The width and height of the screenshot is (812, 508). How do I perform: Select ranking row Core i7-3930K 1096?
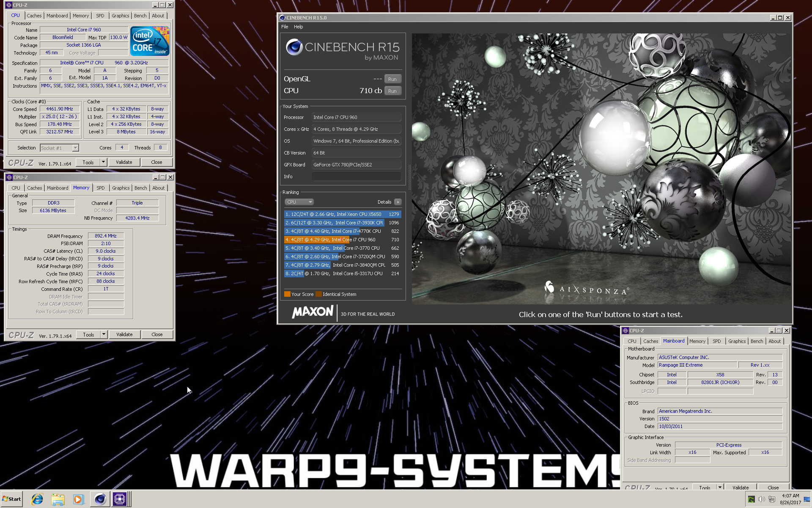(x=343, y=223)
